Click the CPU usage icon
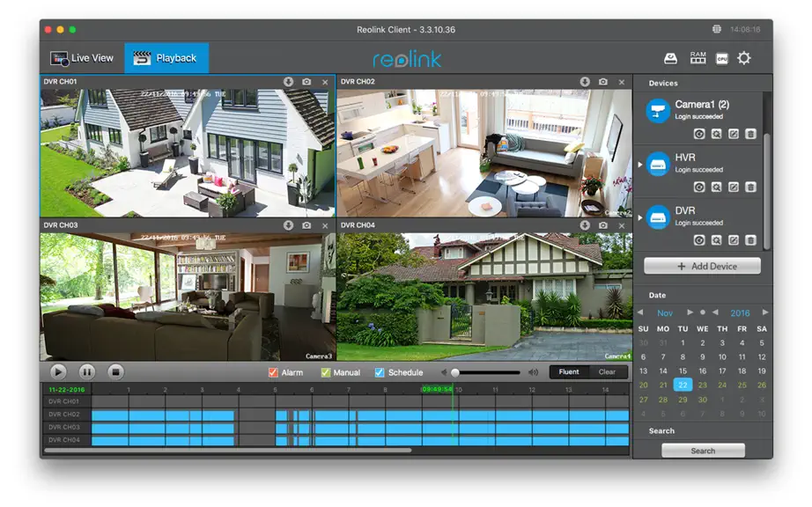 (722, 58)
